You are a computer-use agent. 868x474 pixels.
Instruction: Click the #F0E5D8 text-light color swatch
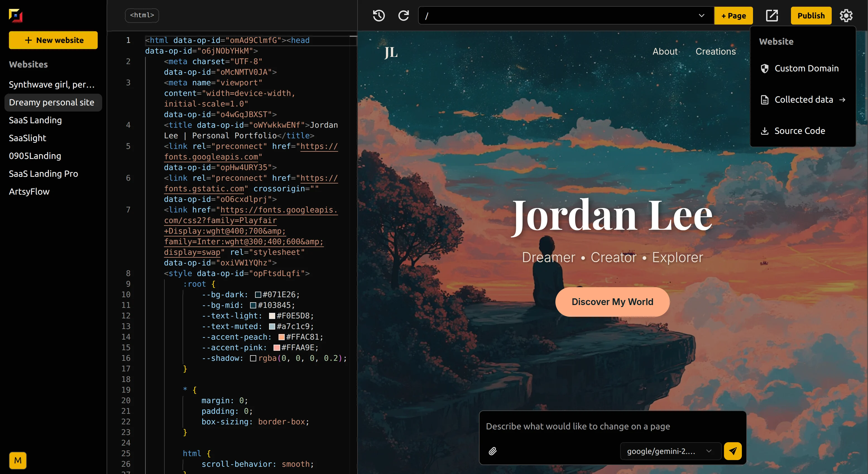pos(272,316)
